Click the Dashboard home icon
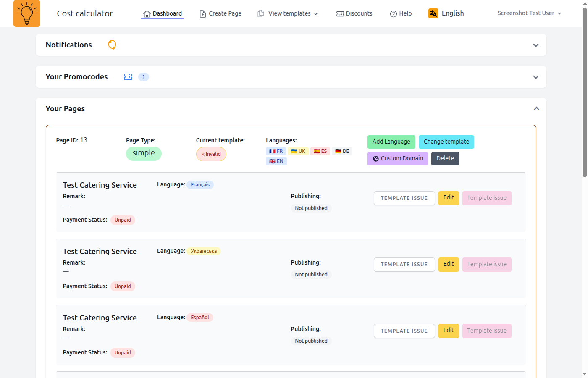 click(147, 14)
